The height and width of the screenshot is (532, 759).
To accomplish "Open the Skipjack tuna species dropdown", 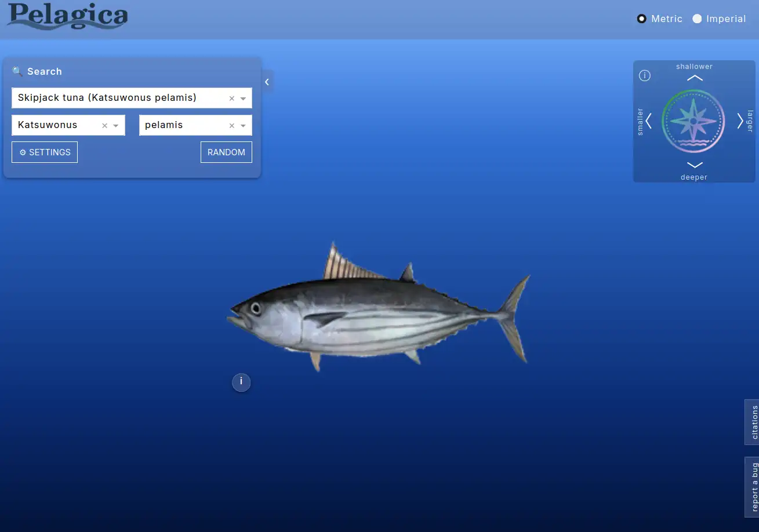I will pyautogui.click(x=243, y=98).
